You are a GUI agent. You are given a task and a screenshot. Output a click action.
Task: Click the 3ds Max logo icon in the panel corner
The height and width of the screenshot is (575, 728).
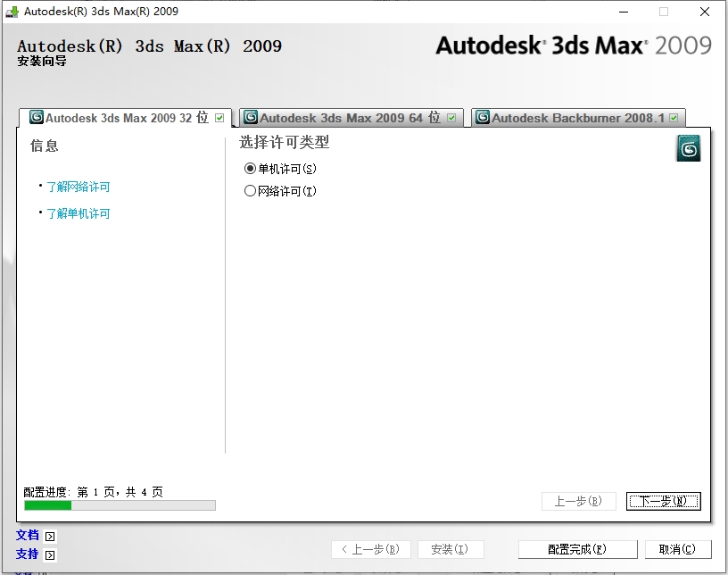click(688, 148)
